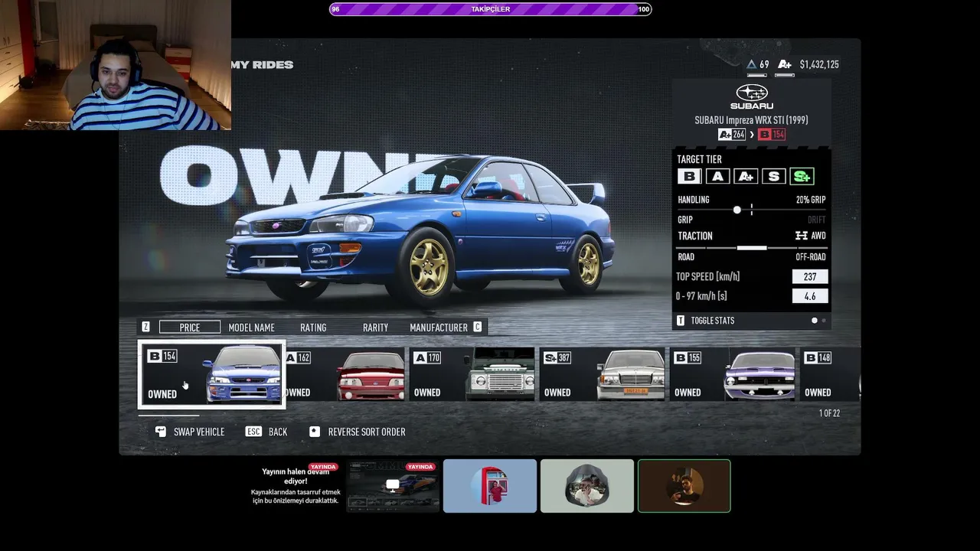Click the Reverse Sort Order key icon
The width and height of the screenshot is (980, 551).
tap(314, 432)
